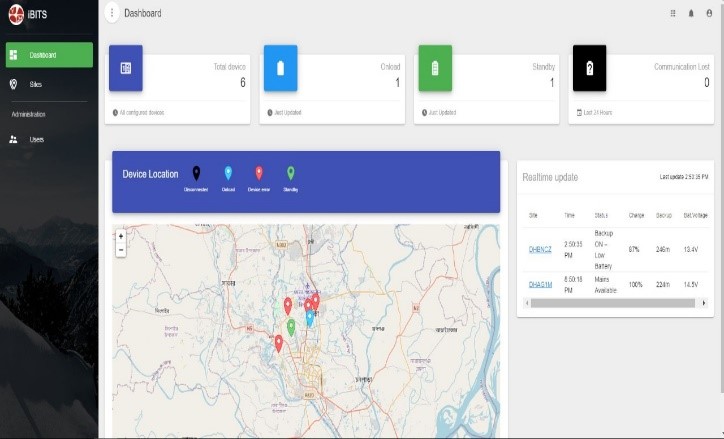Click the Communication Lost count 0
The height and width of the screenshot is (439, 724).
click(x=706, y=83)
